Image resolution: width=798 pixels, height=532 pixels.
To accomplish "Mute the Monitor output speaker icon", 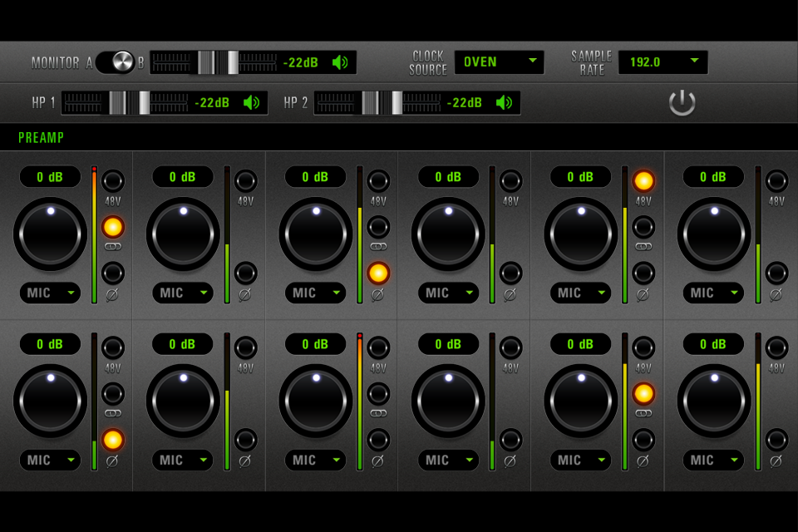I will pos(340,62).
